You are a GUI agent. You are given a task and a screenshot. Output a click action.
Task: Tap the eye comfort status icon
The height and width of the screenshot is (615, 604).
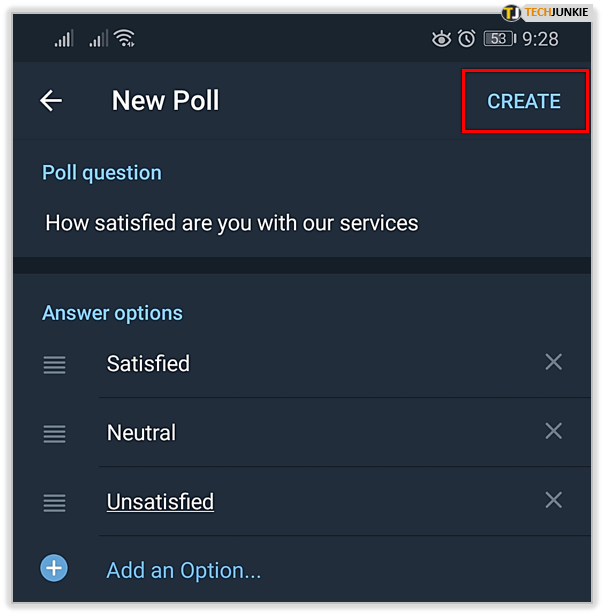click(x=440, y=39)
